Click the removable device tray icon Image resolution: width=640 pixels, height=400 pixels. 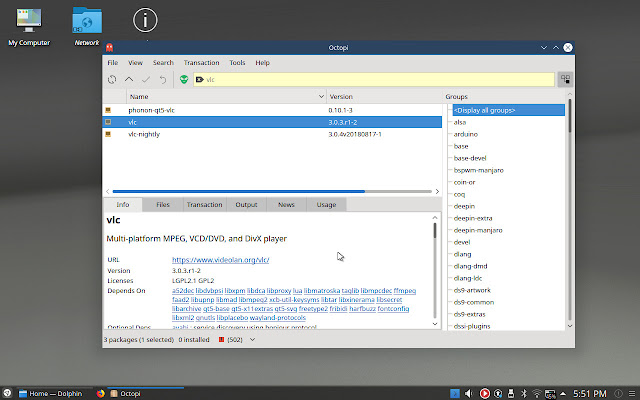point(511,393)
